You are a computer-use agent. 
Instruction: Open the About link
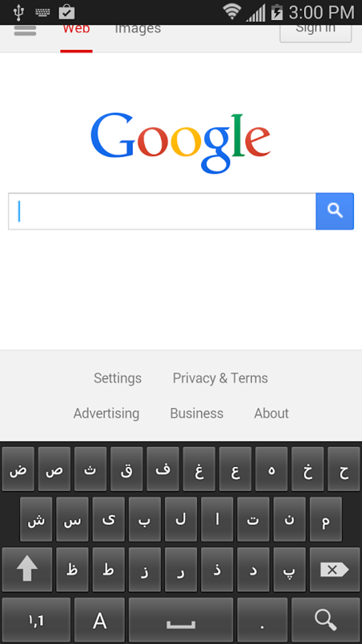coord(271,413)
